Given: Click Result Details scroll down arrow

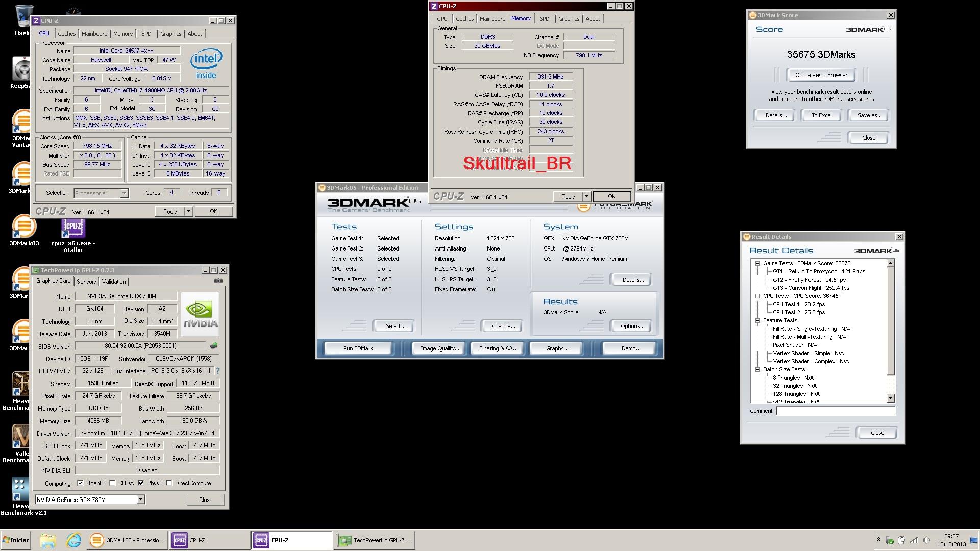Looking at the screenshot, I should coord(891,398).
